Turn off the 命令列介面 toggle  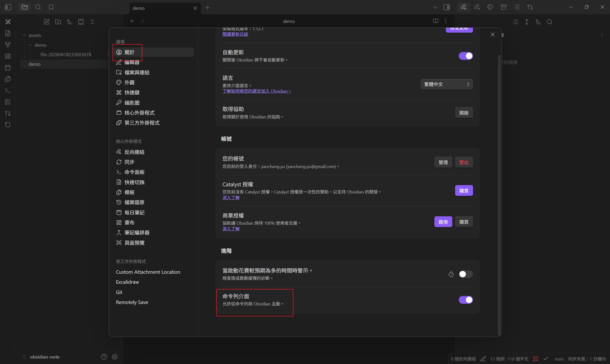tap(466, 300)
